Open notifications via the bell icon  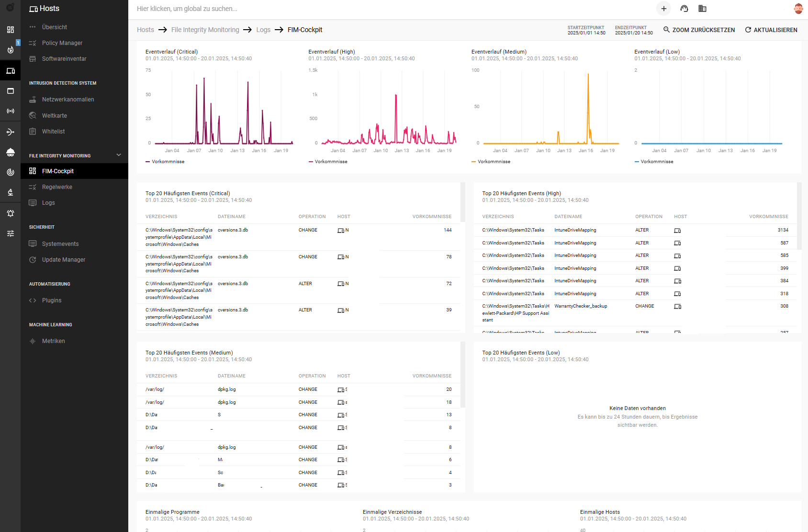tap(10, 213)
